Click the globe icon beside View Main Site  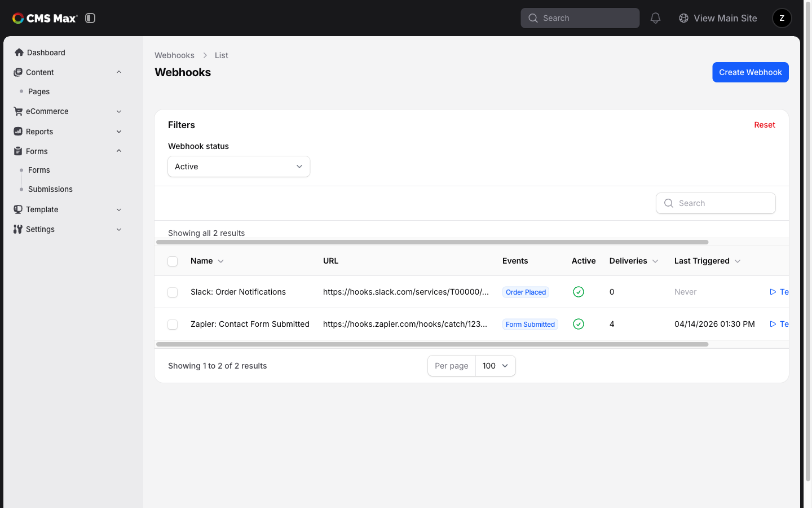tap(683, 18)
